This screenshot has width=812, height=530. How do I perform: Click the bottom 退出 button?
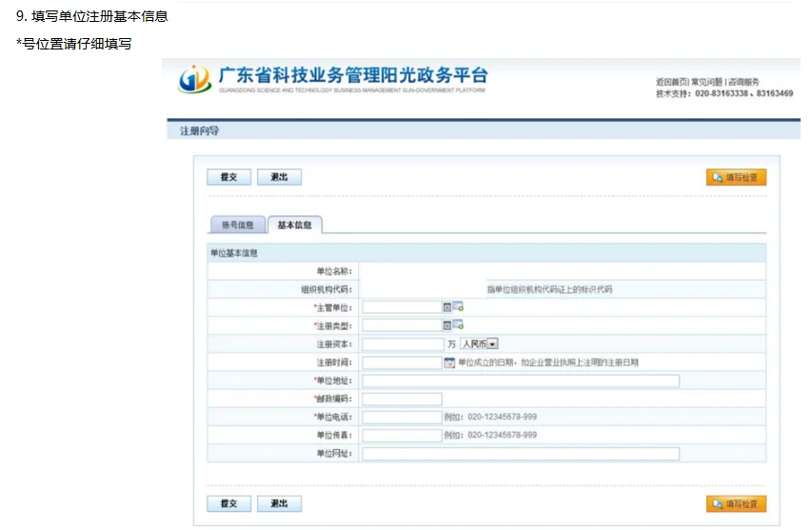[279, 503]
